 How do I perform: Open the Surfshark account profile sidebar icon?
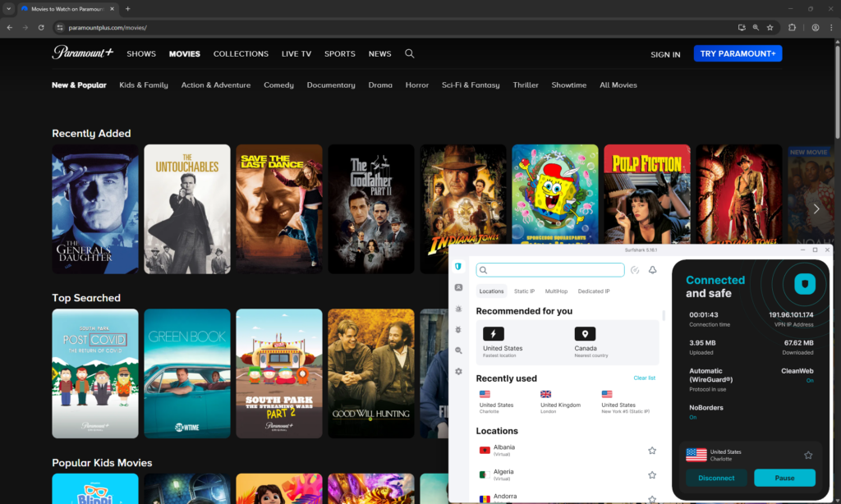click(458, 287)
